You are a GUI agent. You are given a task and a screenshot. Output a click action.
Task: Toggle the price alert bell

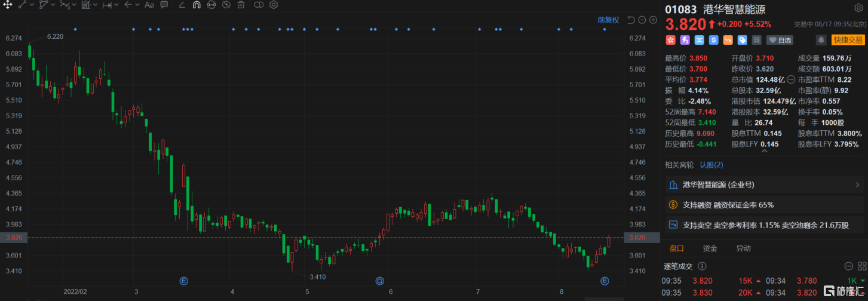pyautogui.click(x=821, y=40)
